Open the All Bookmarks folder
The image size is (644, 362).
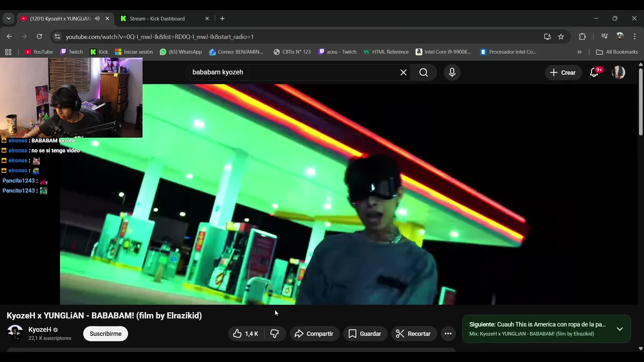(617, 52)
